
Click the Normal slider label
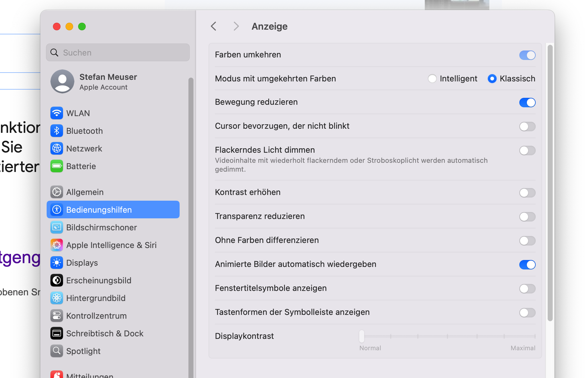point(370,348)
